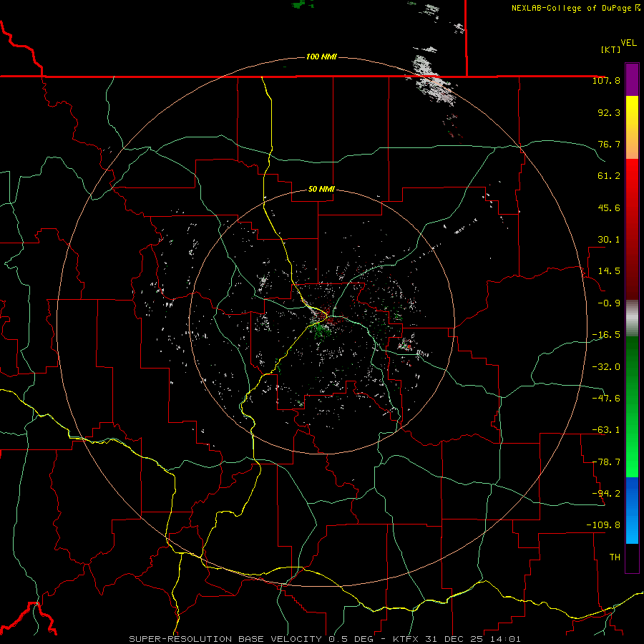Click the VEL legend title
644x644 pixels.
click(628, 43)
